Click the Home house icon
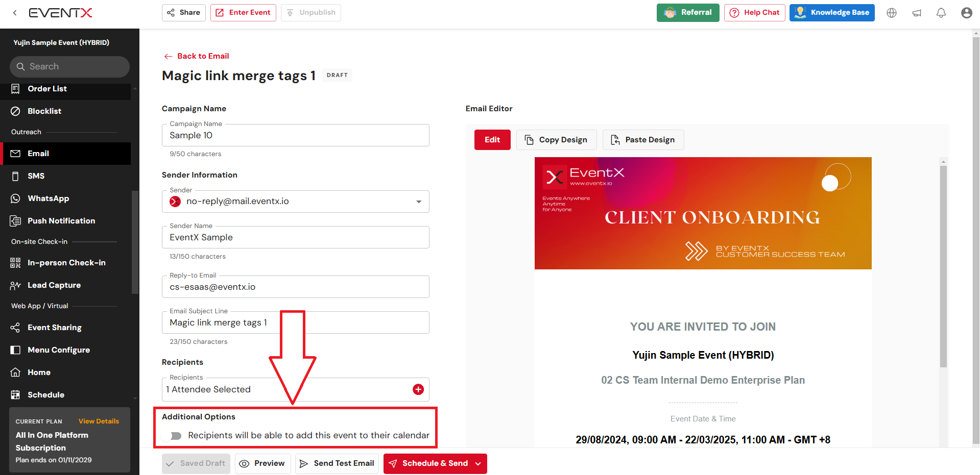 tap(15, 372)
